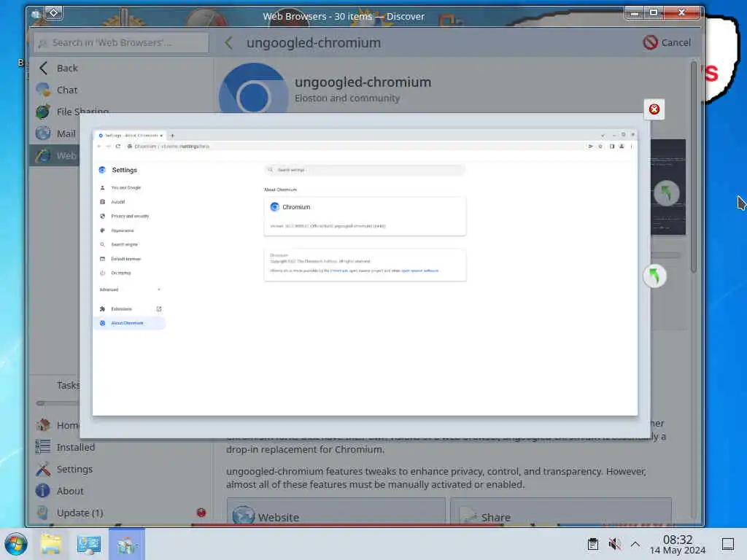Viewport: 747px width, 560px height.
Task: Click the Chat sidebar icon
Action: pos(43,90)
